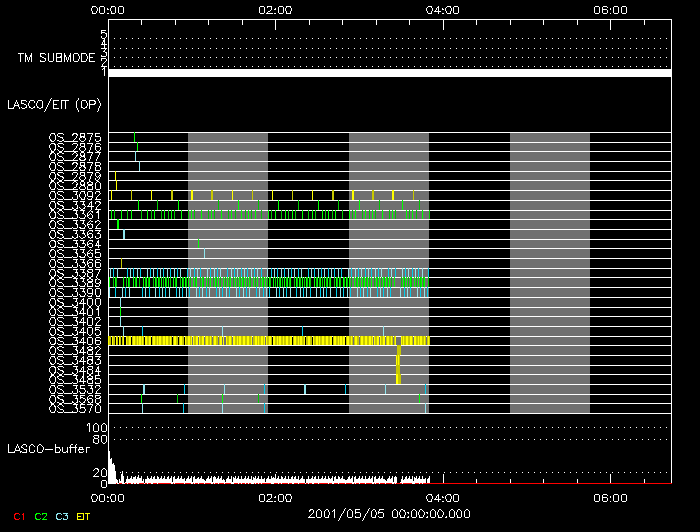Click the 100 tick on LASCO-buffer axis

pos(96,428)
